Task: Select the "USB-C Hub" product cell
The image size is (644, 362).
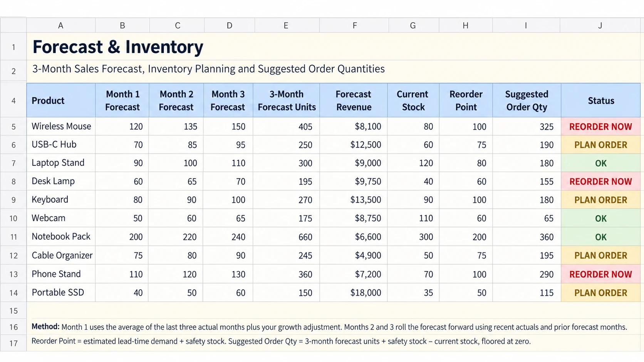Action: point(61,145)
